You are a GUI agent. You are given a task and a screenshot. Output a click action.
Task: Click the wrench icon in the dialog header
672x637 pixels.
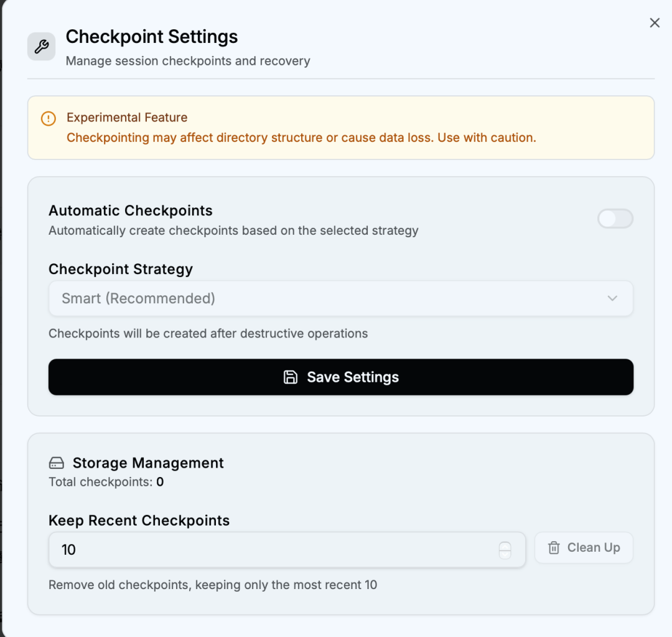point(40,46)
